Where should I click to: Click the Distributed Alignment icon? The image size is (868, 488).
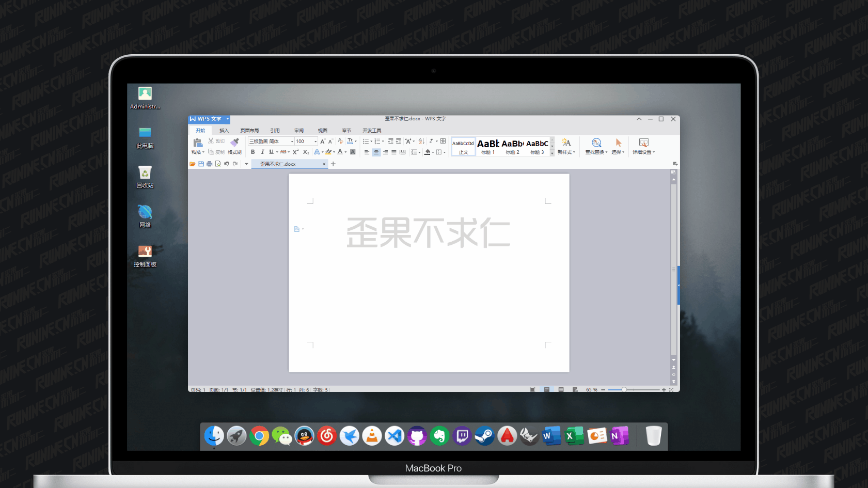(x=403, y=152)
